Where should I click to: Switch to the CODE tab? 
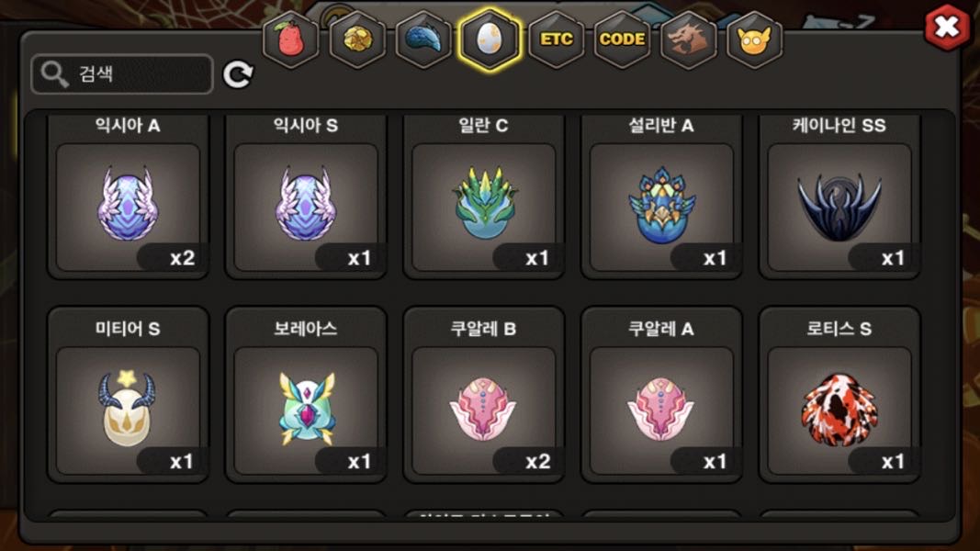point(623,39)
